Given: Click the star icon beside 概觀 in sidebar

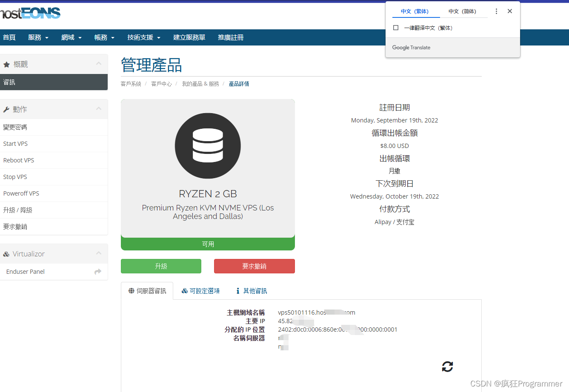Looking at the screenshot, I should tap(6, 64).
